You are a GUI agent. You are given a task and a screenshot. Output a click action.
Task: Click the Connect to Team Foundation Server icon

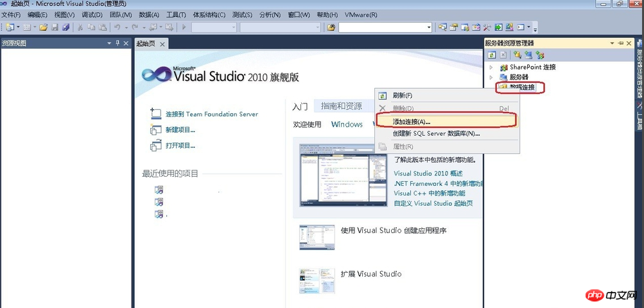155,114
